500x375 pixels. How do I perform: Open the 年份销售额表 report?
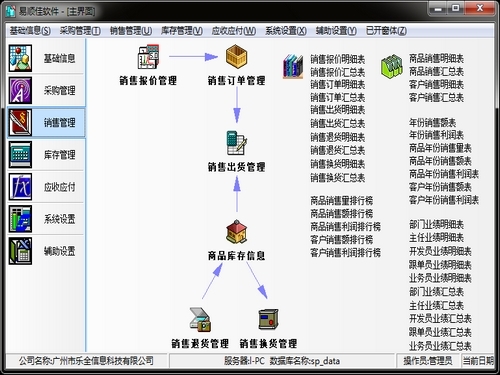click(x=432, y=123)
